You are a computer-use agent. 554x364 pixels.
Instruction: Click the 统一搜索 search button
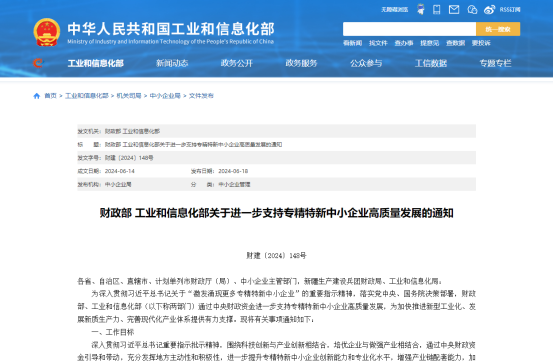498,29
